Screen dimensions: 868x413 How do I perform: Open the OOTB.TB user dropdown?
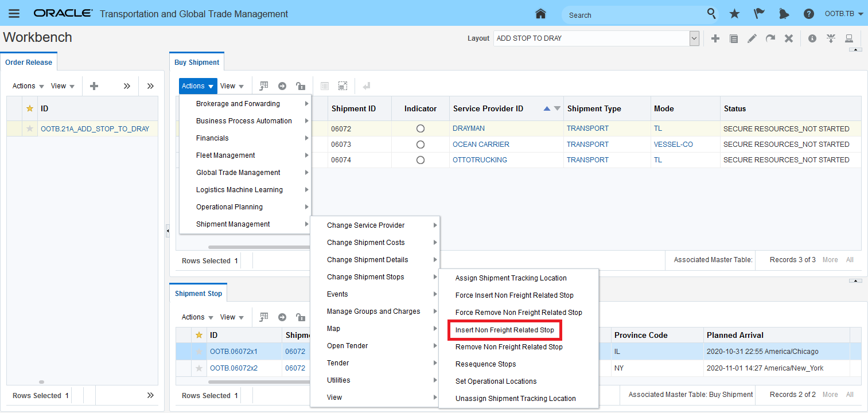click(844, 14)
